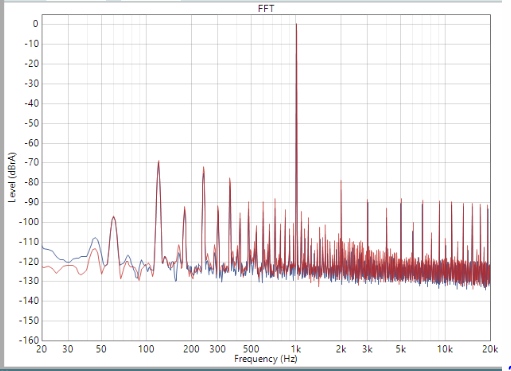The width and height of the screenshot is (511, 371).
Task: Click the 0 level axis tick label
Action: pos(35,24)
